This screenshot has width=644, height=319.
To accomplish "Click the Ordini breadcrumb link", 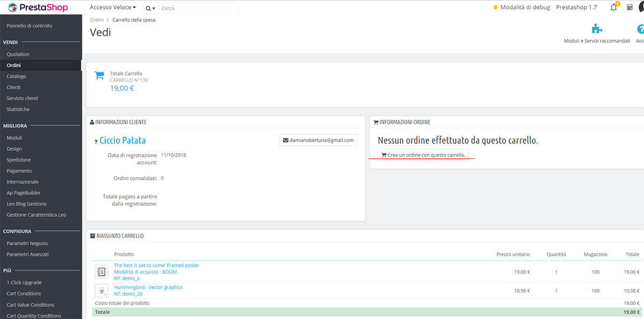I will (97, 20).
